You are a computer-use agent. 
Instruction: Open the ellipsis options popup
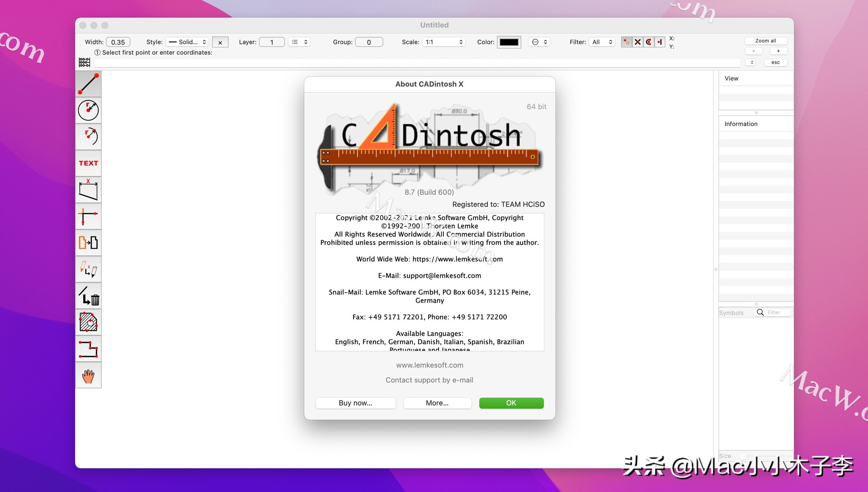coord(539,42)
